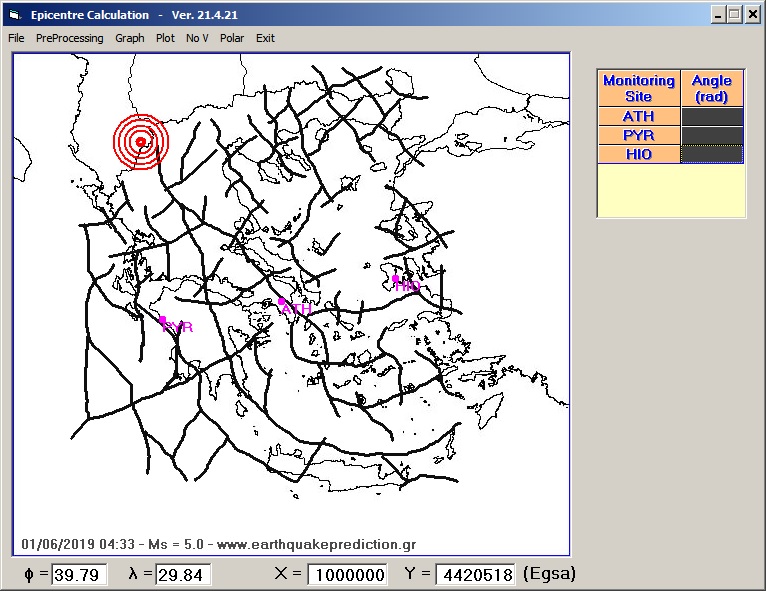
Task: Click the red epicentre bullseye marker on map
Action: point(141,143)
